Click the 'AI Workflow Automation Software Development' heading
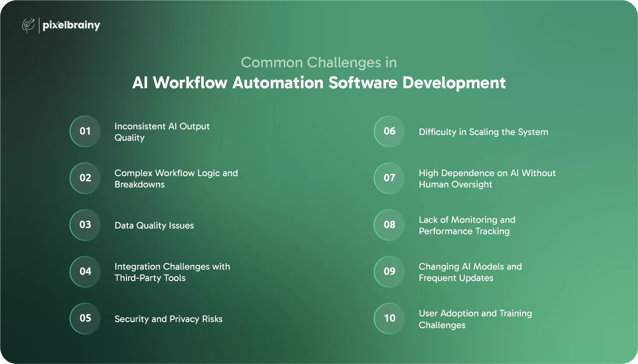The width and height of the screenshot is (638, 364). (x=319, y=83)
